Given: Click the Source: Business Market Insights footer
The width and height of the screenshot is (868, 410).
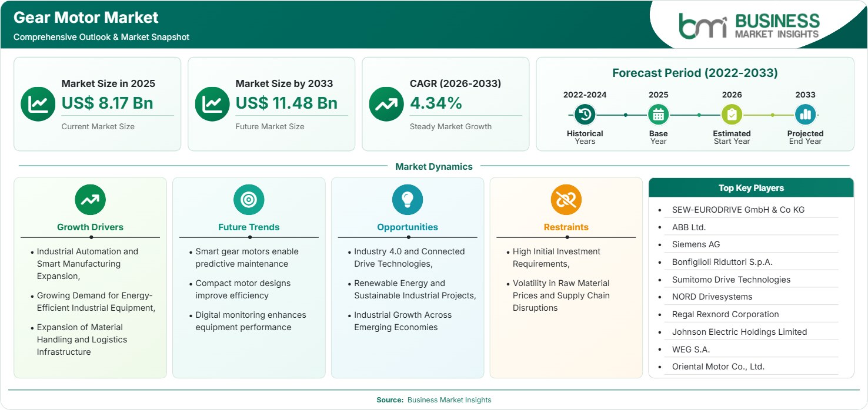Looking at the screenshot, I should [x=434, y=400].
